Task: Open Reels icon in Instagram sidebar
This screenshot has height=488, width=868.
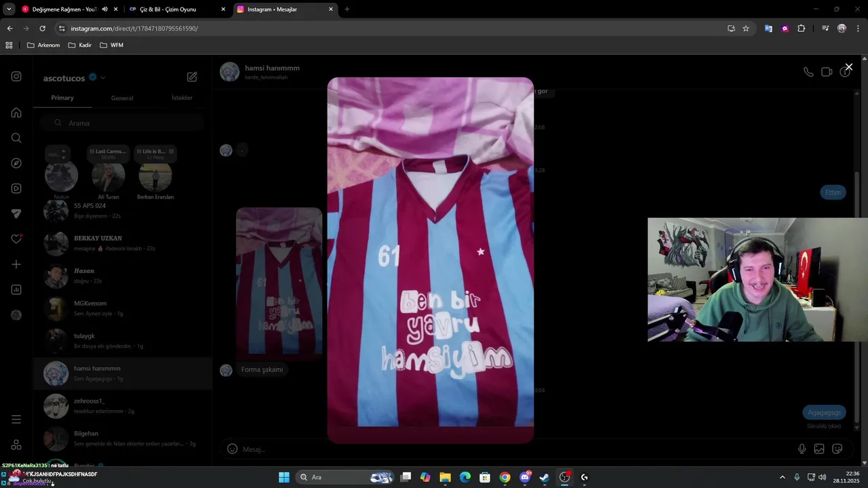Action: click(16, 188)
